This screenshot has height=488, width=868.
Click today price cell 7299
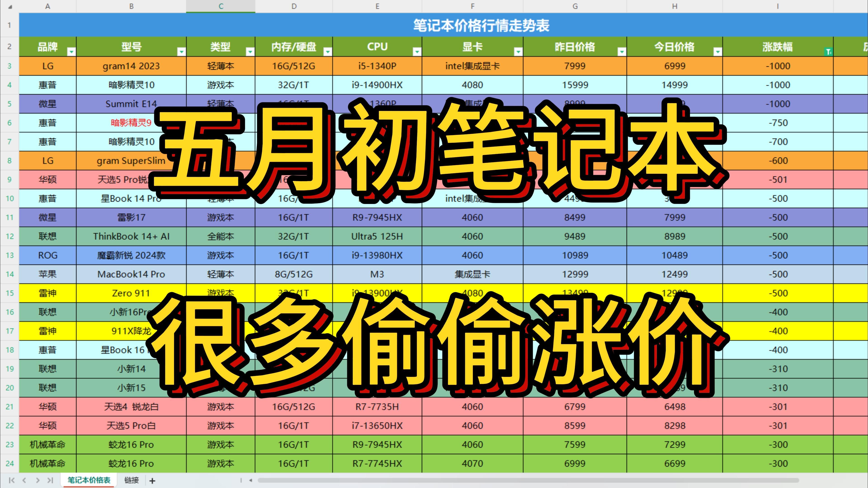point(675,445)
